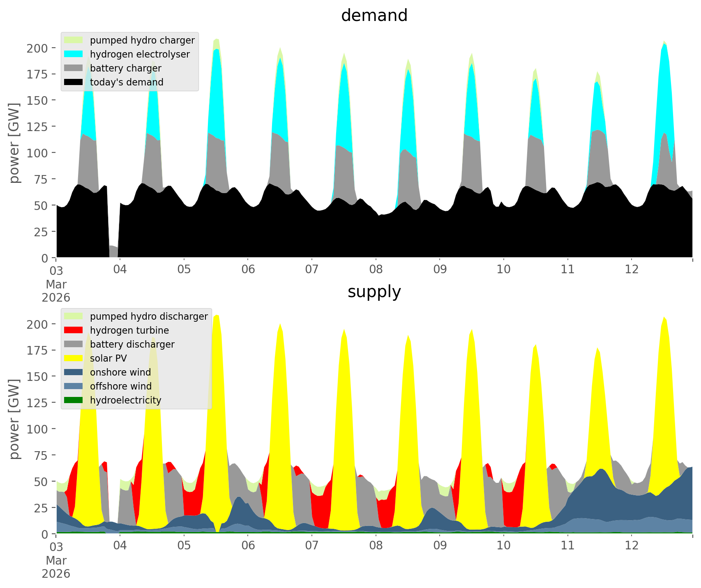Image resolution: width=701 pixels, height=588 pixels.
Task: Select the offshore wind legend label
Action: 120,386
